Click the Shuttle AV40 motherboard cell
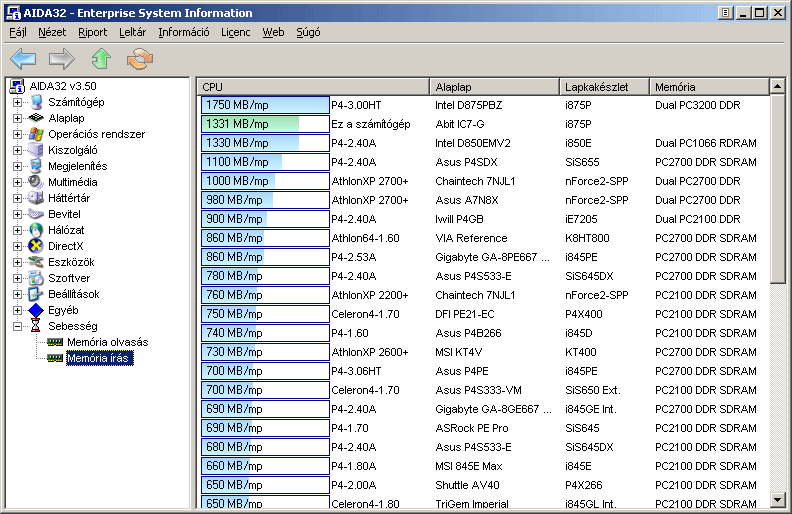Image resolution: width=792 pixels, height=514 pixels. click(467, 485)
